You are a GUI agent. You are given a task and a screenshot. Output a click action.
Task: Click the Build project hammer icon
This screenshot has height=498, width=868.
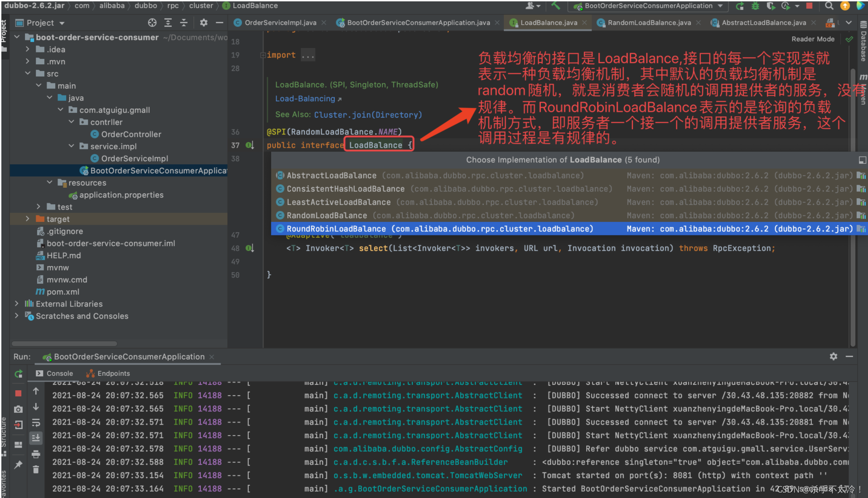pos(556,6)
